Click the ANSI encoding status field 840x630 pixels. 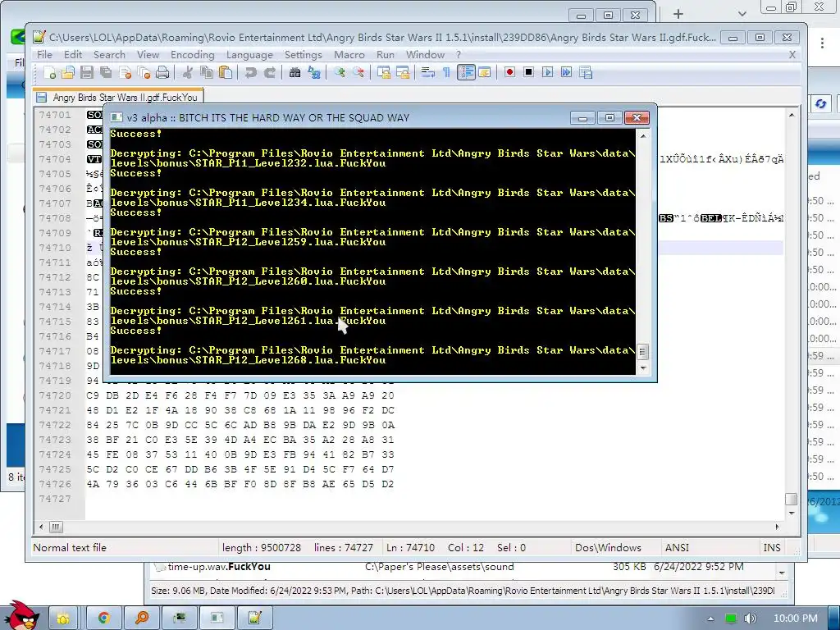677,547
